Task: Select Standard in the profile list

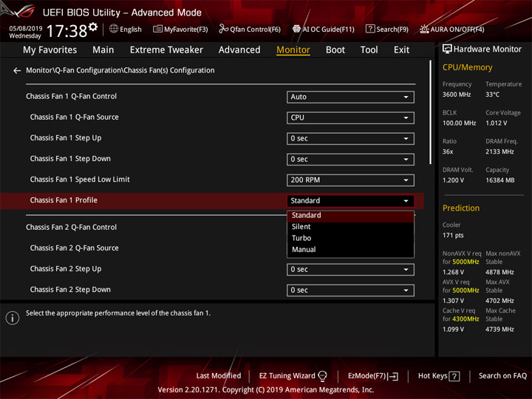Action: (x=350, y=216)
